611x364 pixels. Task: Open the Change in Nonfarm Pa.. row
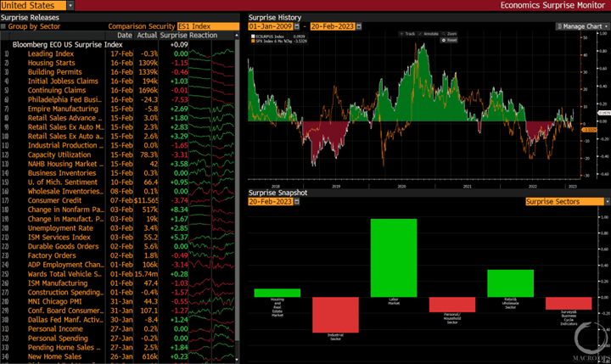[118, 210]
